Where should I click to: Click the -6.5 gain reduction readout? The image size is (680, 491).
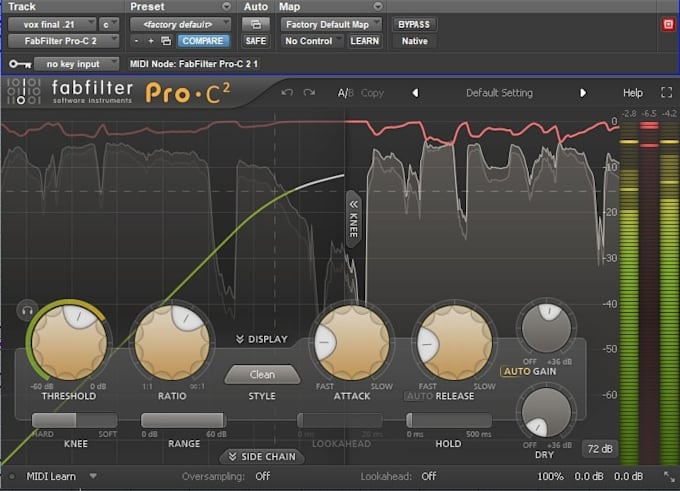[x=649, y=114]
